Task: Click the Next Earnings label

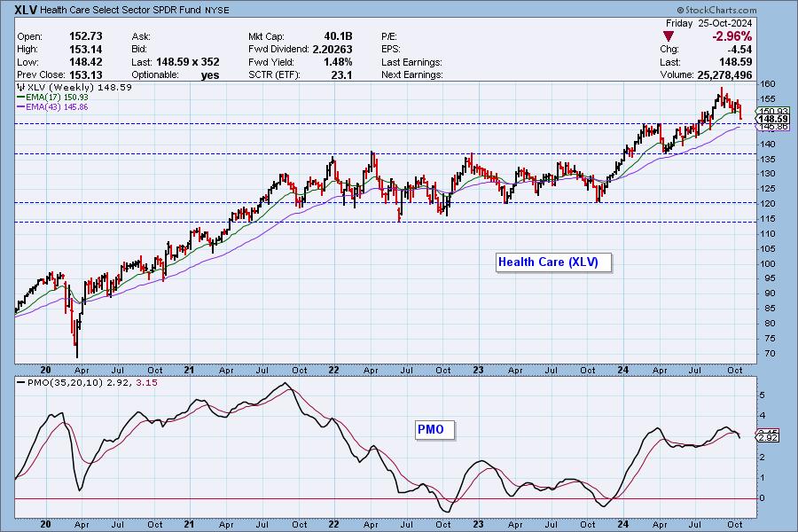Action: 411,74
